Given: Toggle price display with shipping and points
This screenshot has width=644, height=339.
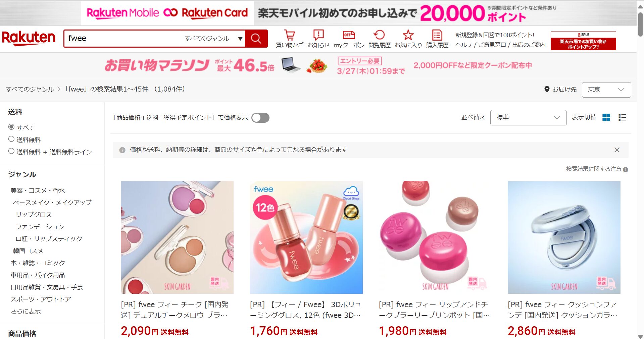Looking at the screenshot, I should [260, 118].
